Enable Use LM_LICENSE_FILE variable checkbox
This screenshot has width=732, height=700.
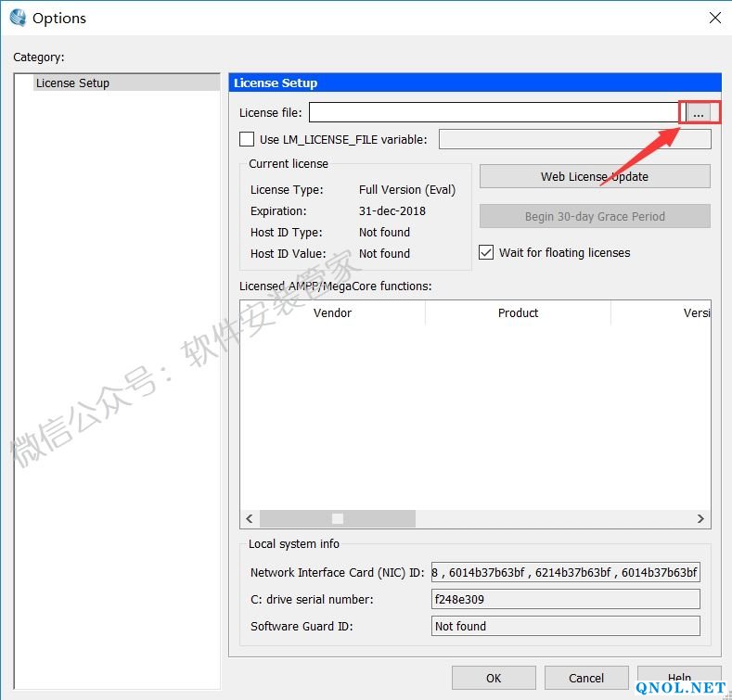coord(247,139)
